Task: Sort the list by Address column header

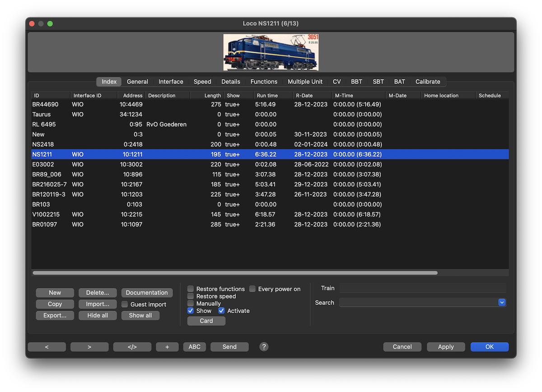Action: coord(132,96)
